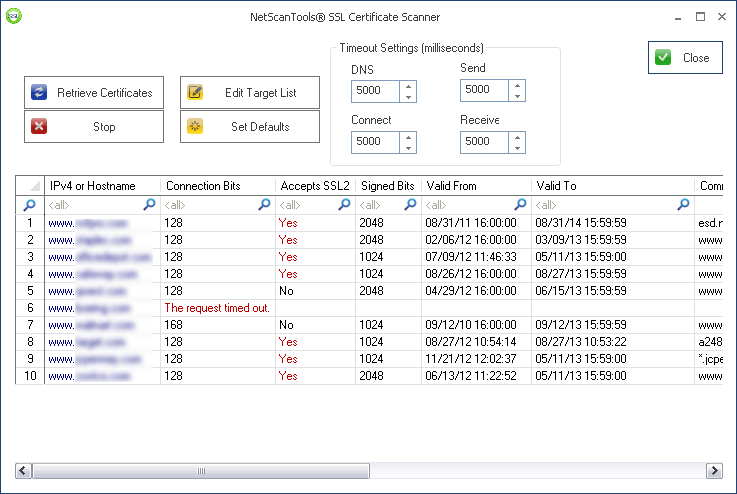Click the DNS timeout input field
Image resolution: width=737 pixels, height=494 pixels.
(376, 91)
